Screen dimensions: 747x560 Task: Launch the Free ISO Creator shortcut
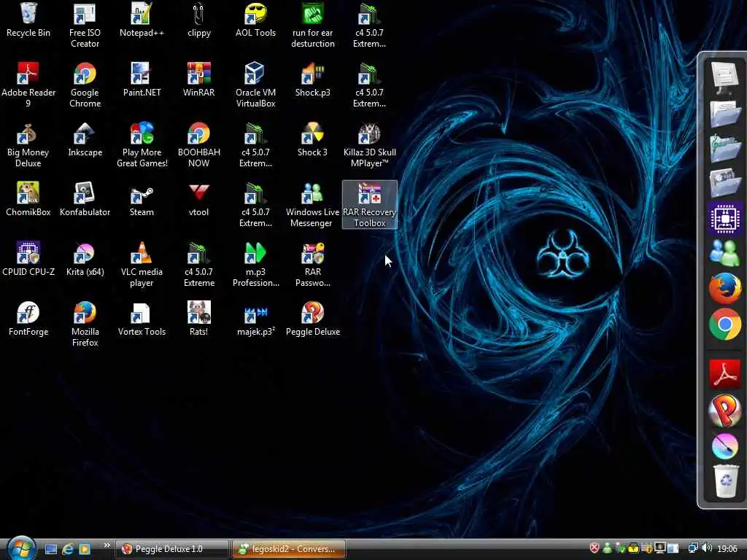coord(85,25)
